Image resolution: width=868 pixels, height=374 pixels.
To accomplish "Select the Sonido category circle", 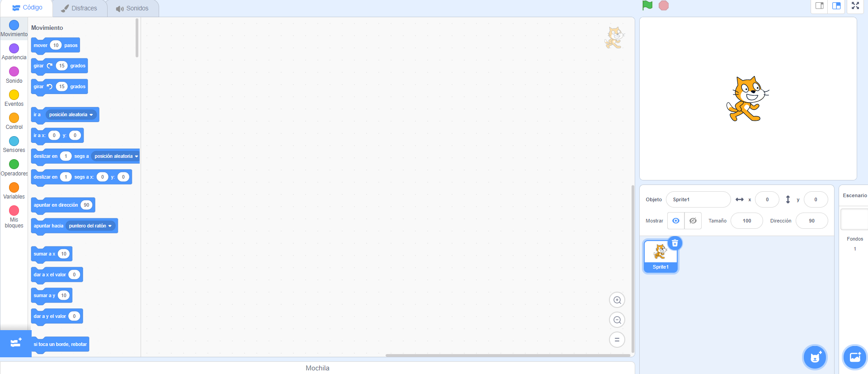I will tap(14, 71).
